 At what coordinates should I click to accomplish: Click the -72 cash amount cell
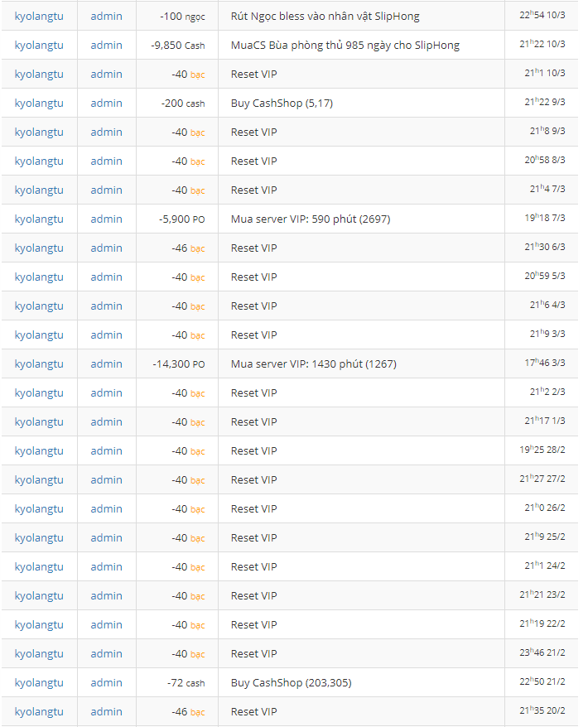(x=186, y=683)
